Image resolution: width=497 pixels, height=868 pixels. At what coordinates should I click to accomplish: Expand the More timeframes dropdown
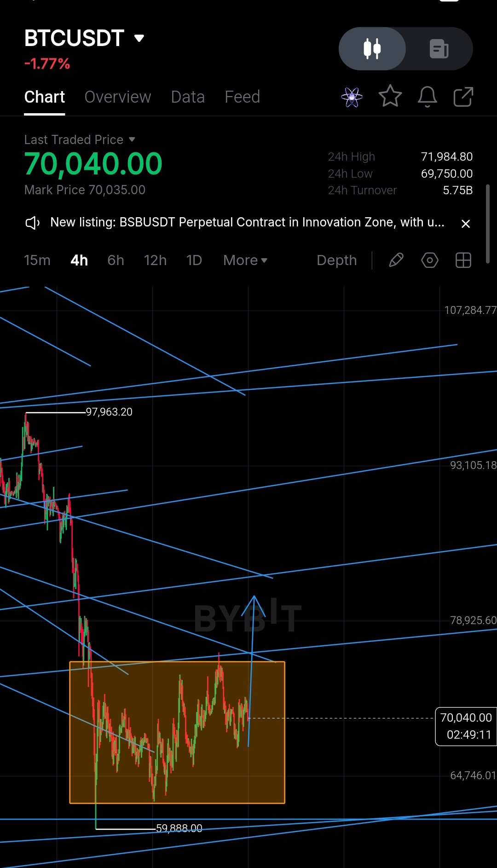(245, 260)
